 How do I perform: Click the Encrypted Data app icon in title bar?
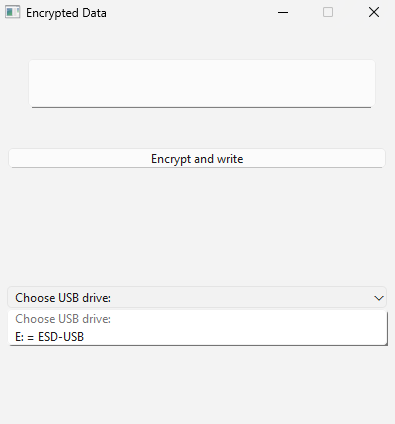pos(12,12)
